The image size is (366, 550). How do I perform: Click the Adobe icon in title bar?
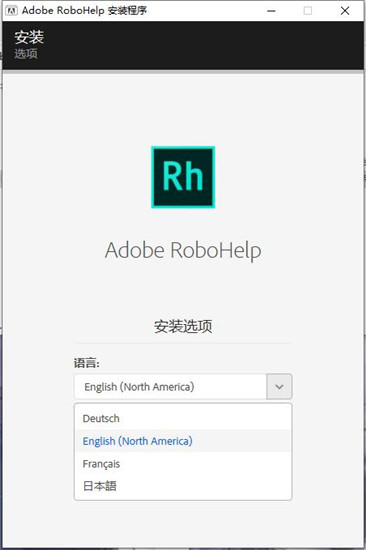point(12,11)
